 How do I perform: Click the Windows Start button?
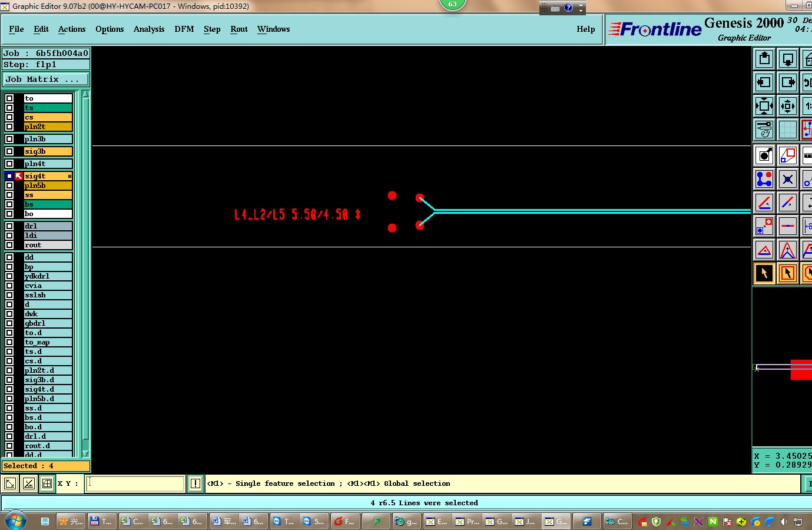[16, 521]
